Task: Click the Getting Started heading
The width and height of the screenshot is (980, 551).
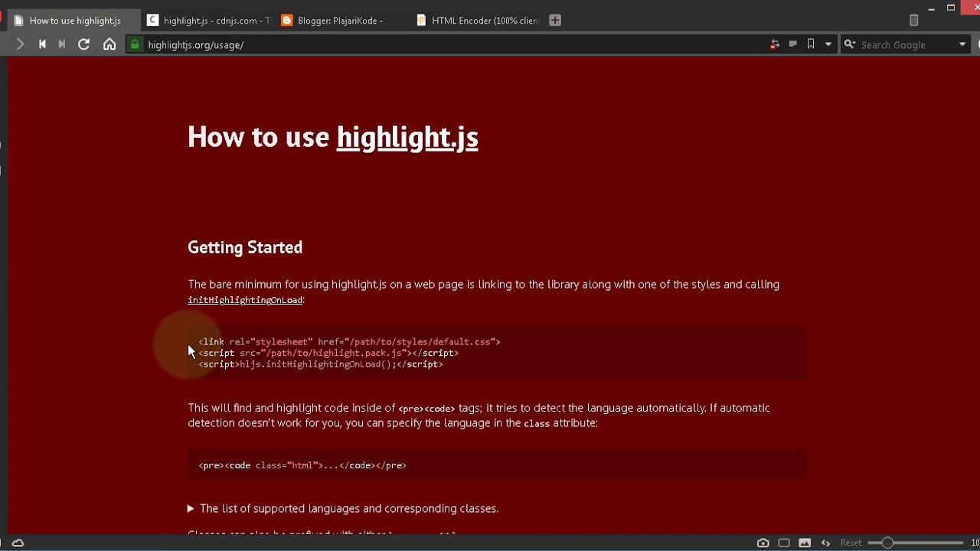Action: point(245,247)
